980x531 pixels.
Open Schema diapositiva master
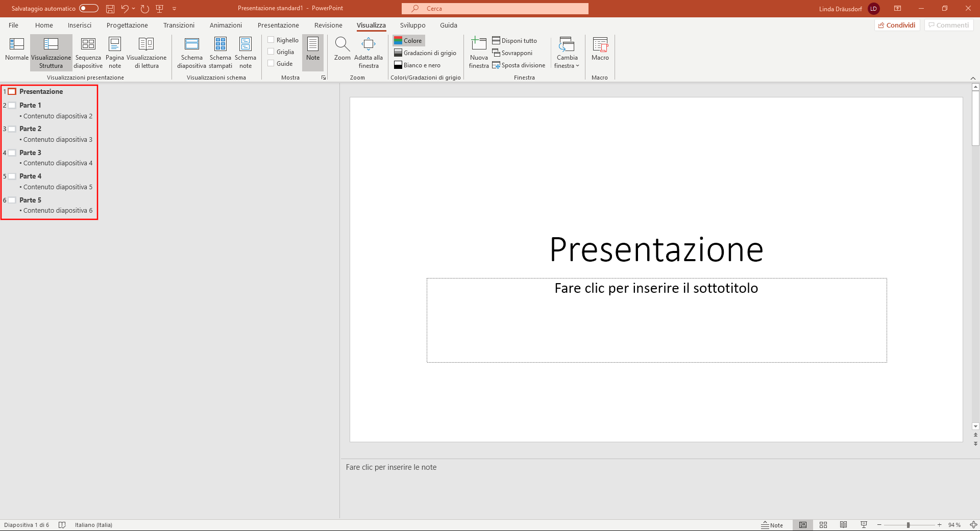click(192, 53)
